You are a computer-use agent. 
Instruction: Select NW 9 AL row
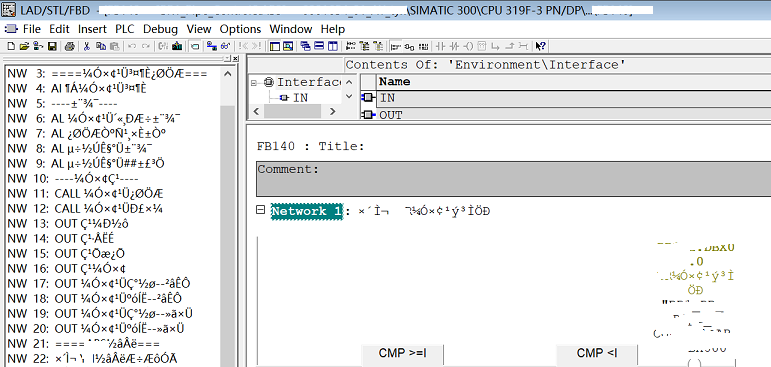tap(86, 163)
